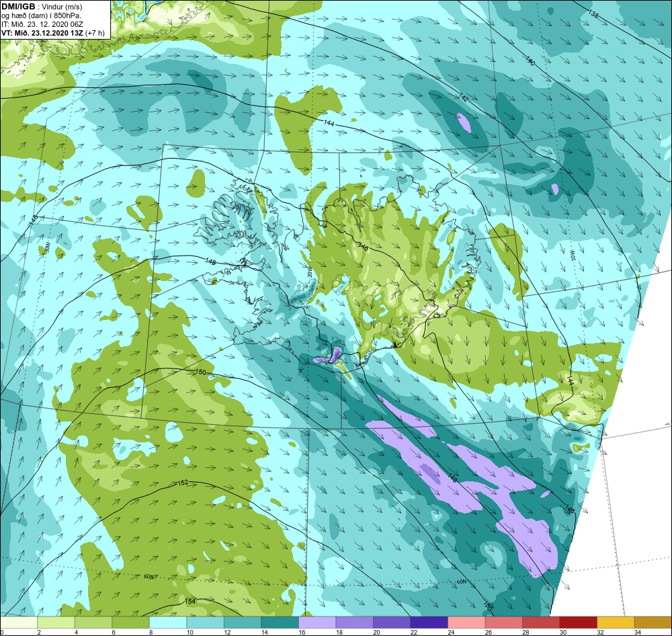Select the ochre swatch above 34
The width and height of the screenshot is (672, 636).
pos(653,622)
